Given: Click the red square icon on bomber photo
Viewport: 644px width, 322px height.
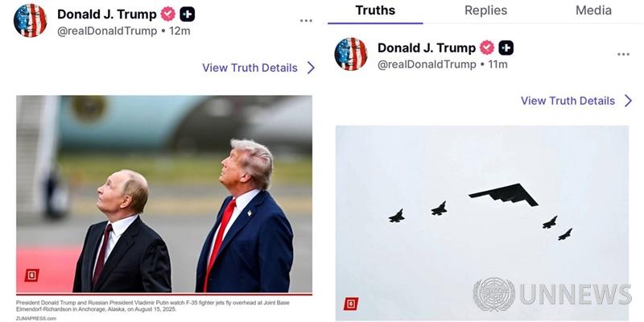Looking at the screenshot, I should click(351, 304).
